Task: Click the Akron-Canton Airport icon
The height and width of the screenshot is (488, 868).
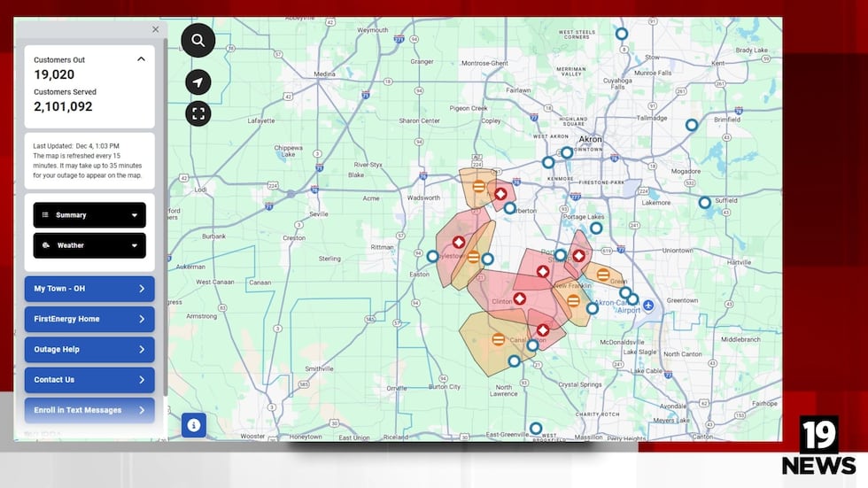Action: (648, 305)
